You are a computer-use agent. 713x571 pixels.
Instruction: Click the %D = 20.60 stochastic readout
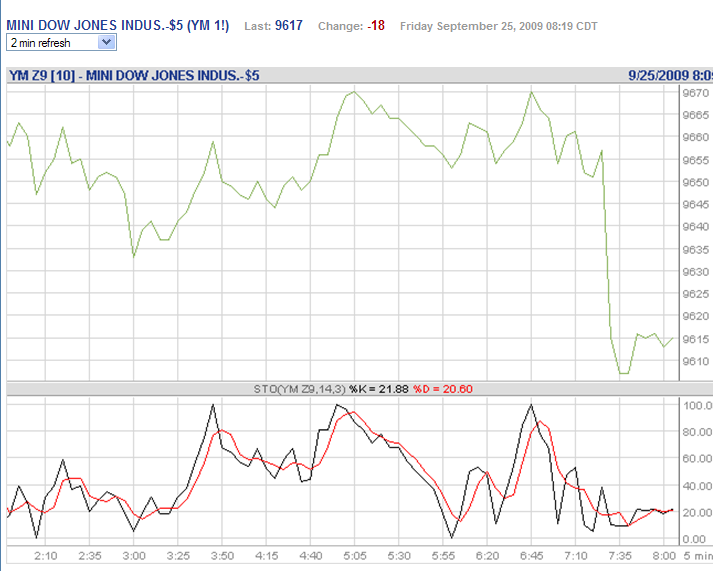pyautogui.click(x=443, y=389)
